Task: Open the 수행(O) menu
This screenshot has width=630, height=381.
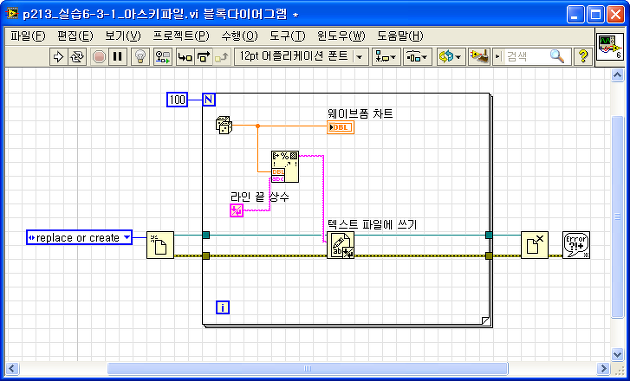Action: 239,36
